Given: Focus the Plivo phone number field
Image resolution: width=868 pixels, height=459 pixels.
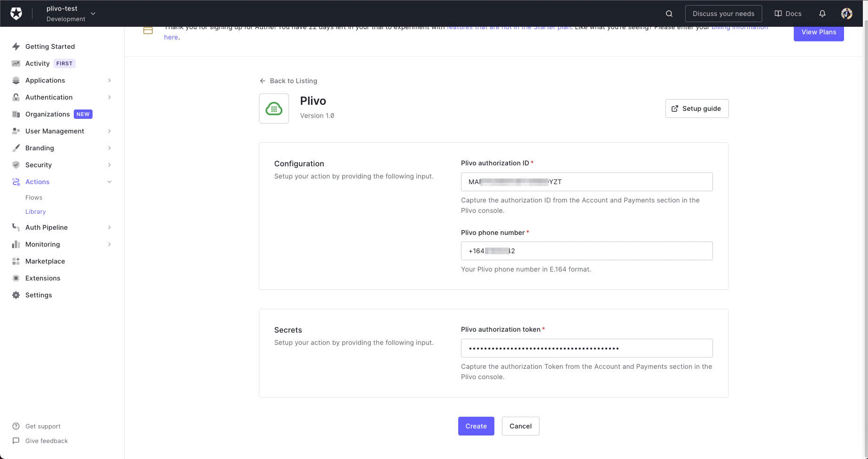Looking at the screenshot, I should click(586, 251).
